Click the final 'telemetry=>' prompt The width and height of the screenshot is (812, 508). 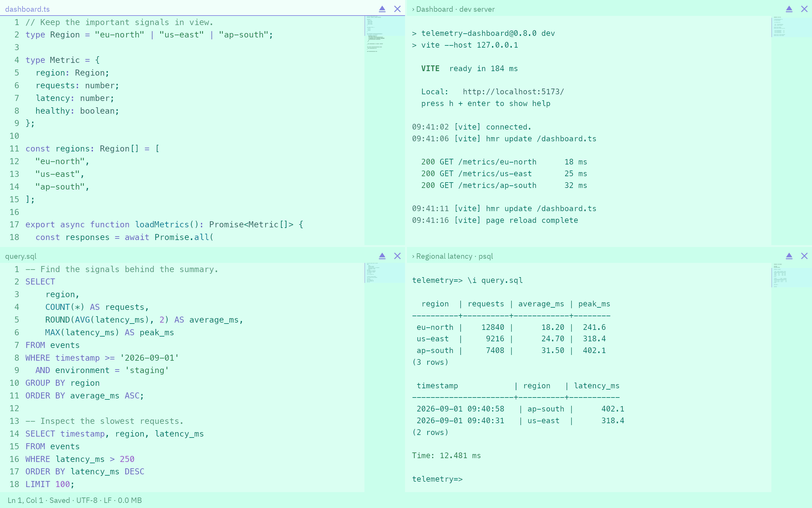point(437,479)
